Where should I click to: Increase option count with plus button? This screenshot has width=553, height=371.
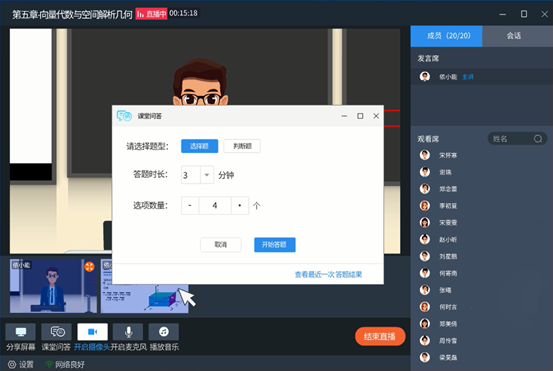click(240, 206)
